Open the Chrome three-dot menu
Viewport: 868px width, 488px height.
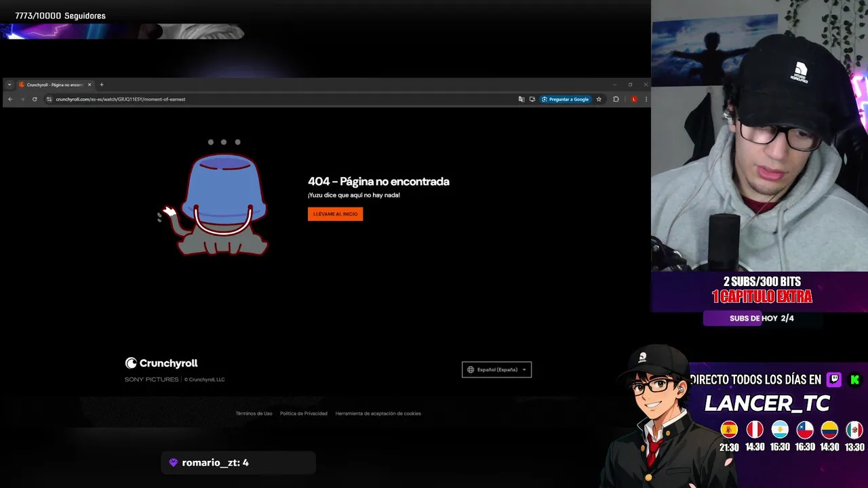pyautogui.click(x=646, y=99)
